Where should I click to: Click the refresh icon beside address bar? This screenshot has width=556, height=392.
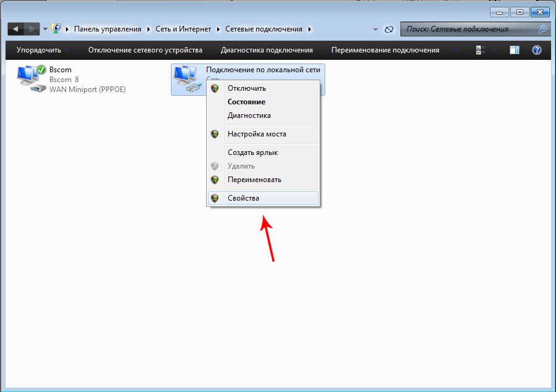[389, 29]
